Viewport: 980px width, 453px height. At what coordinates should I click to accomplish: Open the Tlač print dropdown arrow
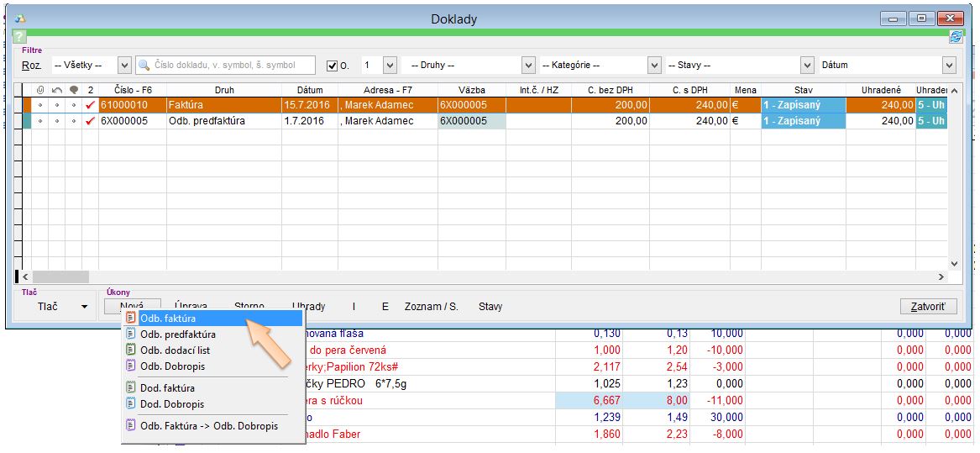[84, 307]
